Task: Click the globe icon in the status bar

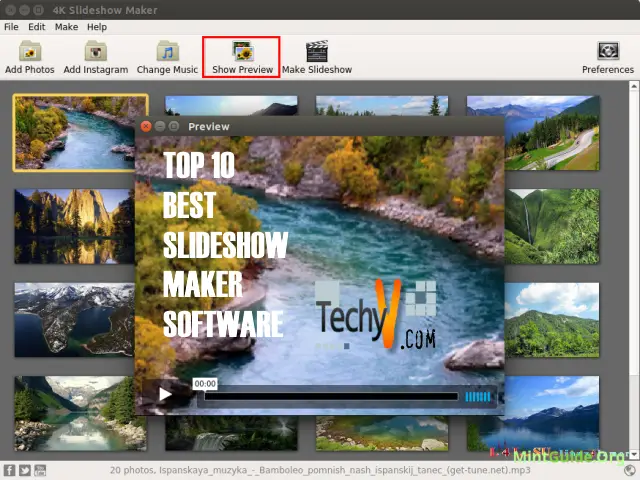Action: (630, 470)
